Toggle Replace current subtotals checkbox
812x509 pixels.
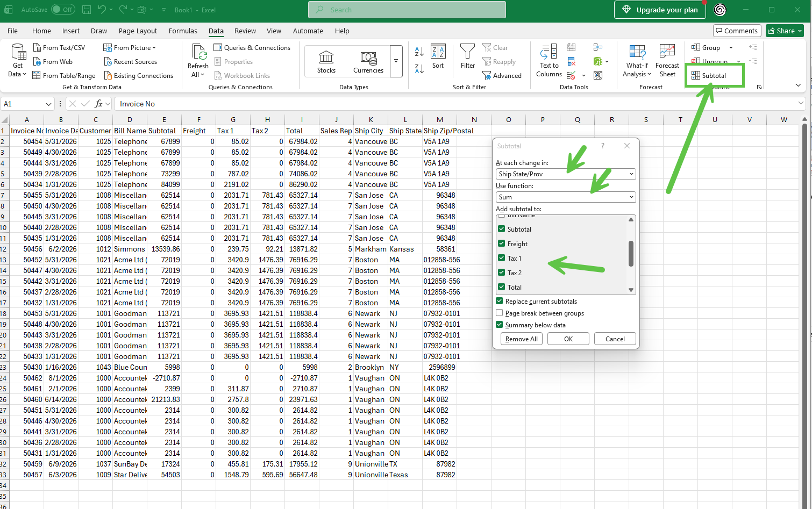coord(500,302)
